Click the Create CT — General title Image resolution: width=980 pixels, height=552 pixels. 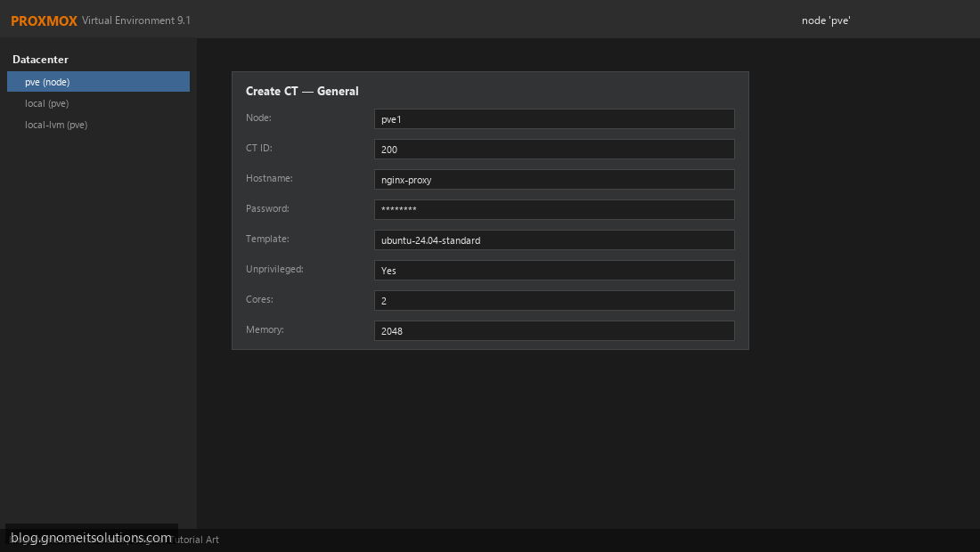[302, 91]
